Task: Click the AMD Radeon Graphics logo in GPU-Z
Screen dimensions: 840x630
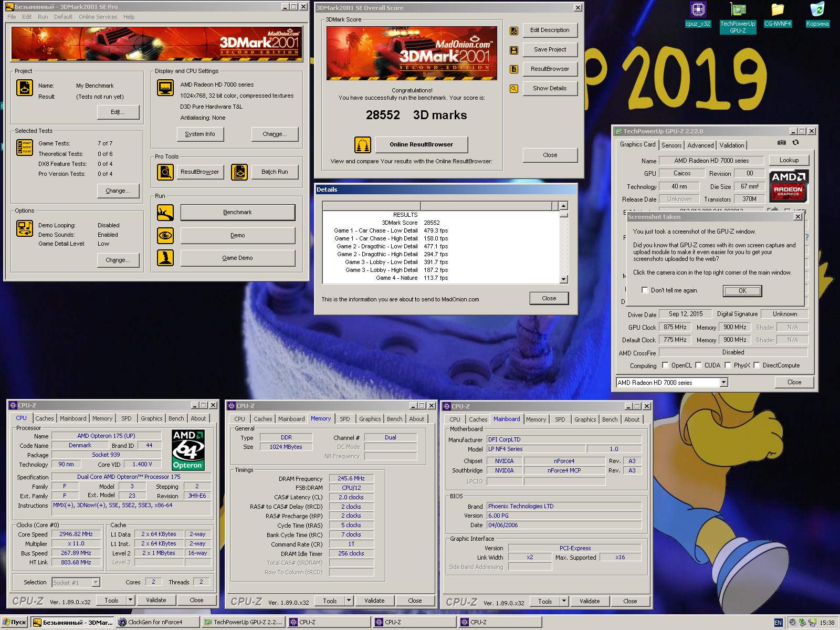Action: coord(789,186)
